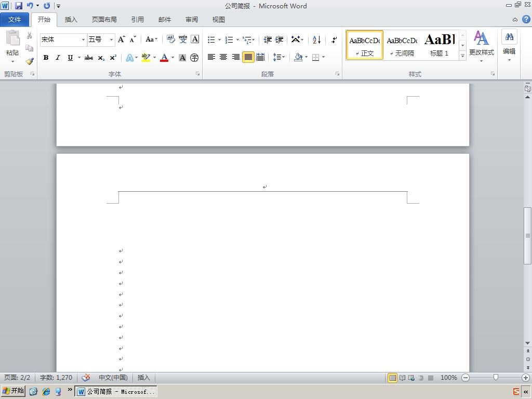The image size is (532, 399).
Task: Apply strikethrough formatting
Action: pos(89,58)
